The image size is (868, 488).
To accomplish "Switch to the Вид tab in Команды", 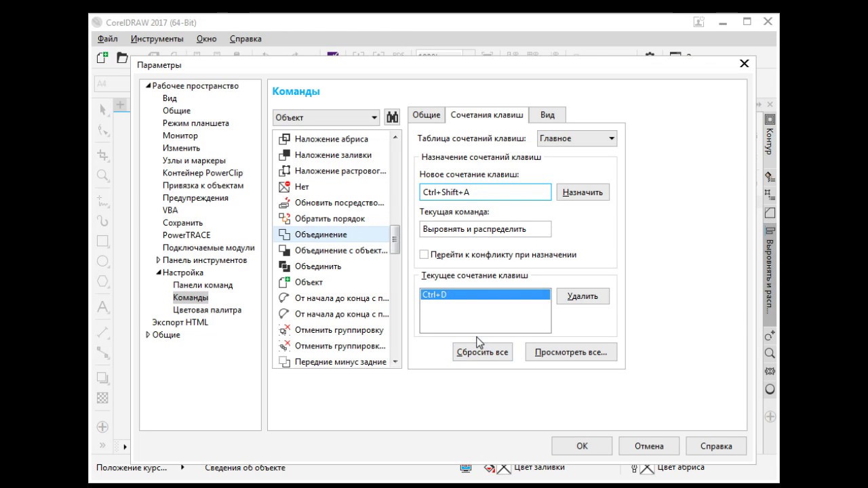I will click(547, 115).
